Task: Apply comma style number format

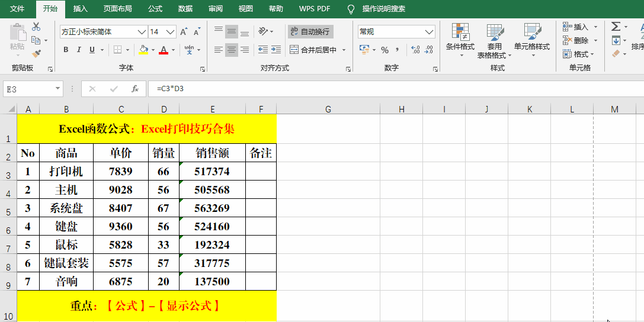Action: 397,50
